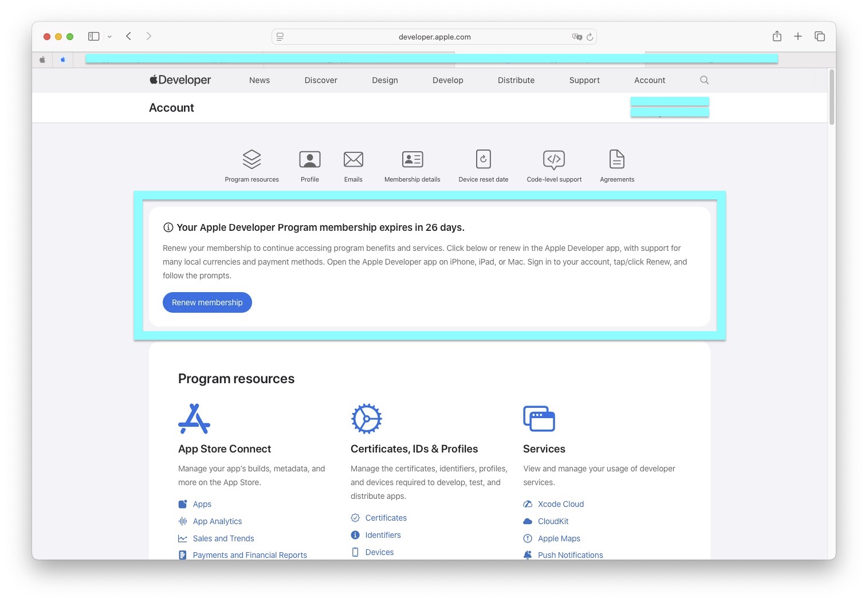Open the Services heading

(x=544, y=449)
